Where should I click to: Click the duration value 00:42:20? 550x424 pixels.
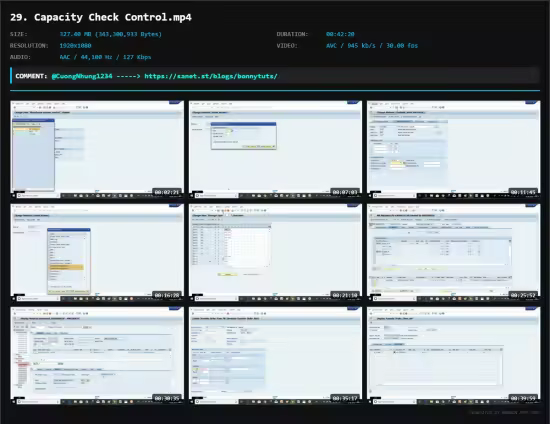(x=340, y=34)
